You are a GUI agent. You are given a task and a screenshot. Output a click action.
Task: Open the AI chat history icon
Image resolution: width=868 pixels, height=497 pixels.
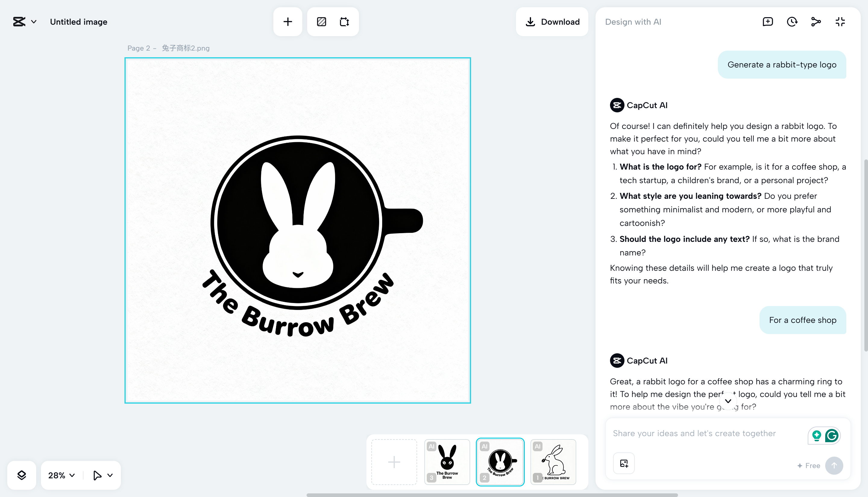(792, 22)
